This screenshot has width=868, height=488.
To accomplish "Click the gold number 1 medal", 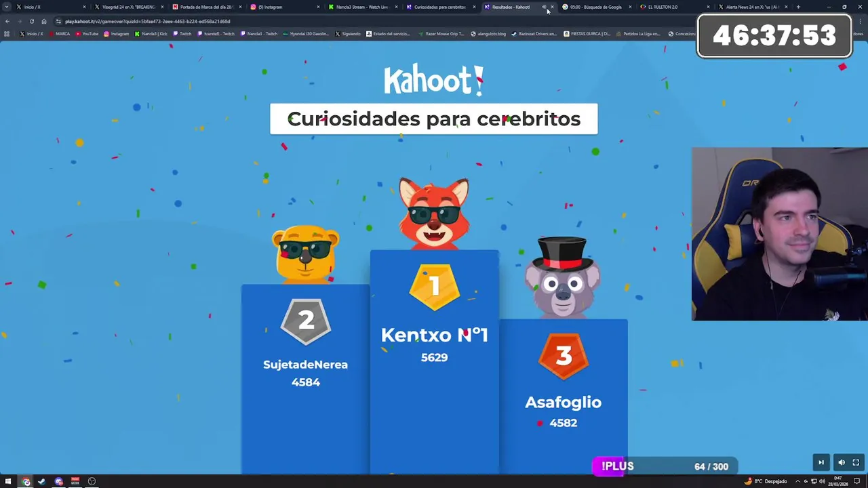I will (434, 287).
